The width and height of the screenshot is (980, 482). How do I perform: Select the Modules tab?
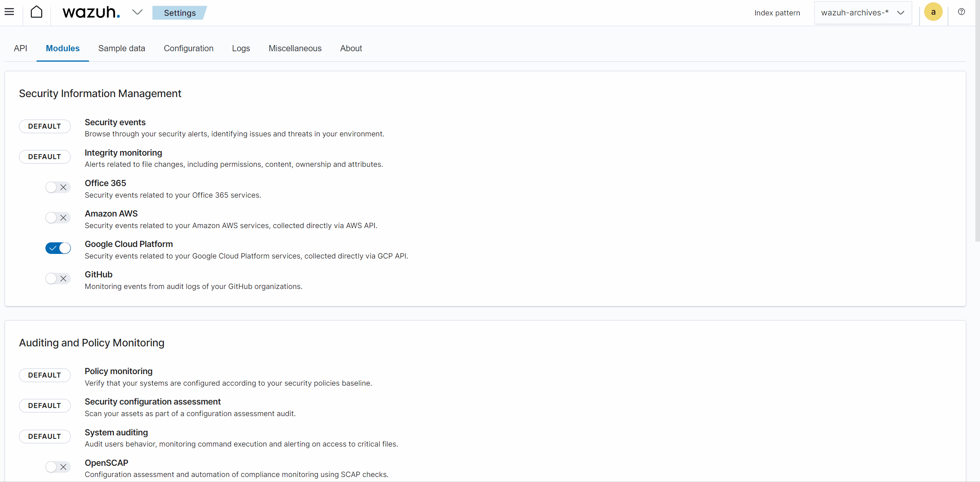click(x=63, y=49)
